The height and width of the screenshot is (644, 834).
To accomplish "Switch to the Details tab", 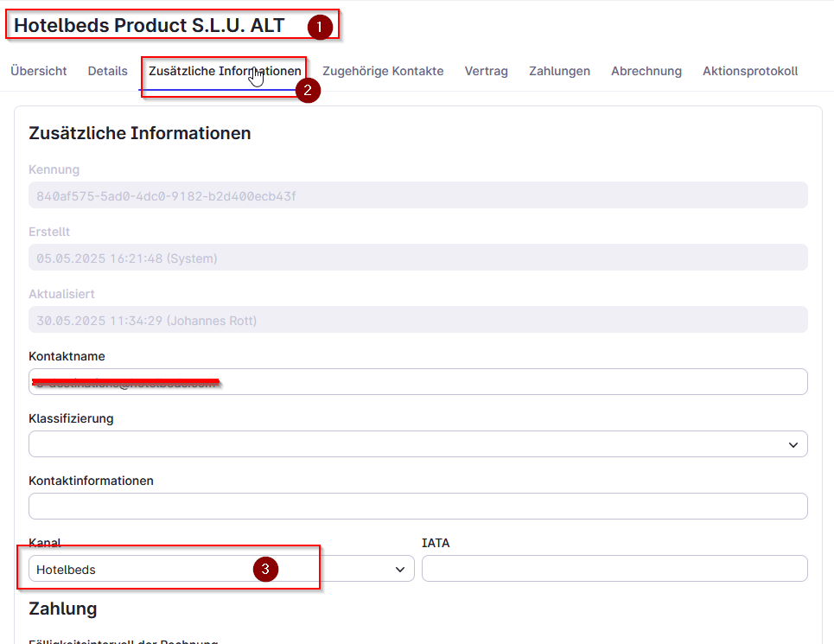I will (107, 71).
